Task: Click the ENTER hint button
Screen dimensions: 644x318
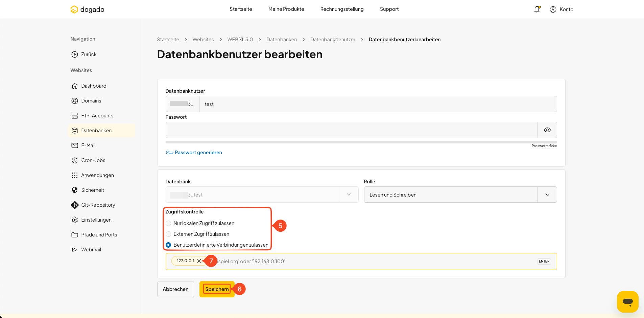Action: click(544, 262)
